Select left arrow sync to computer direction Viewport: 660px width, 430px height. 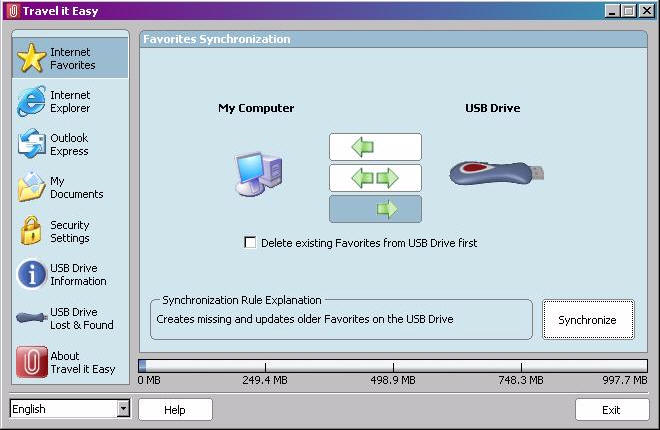click(375, 148)
